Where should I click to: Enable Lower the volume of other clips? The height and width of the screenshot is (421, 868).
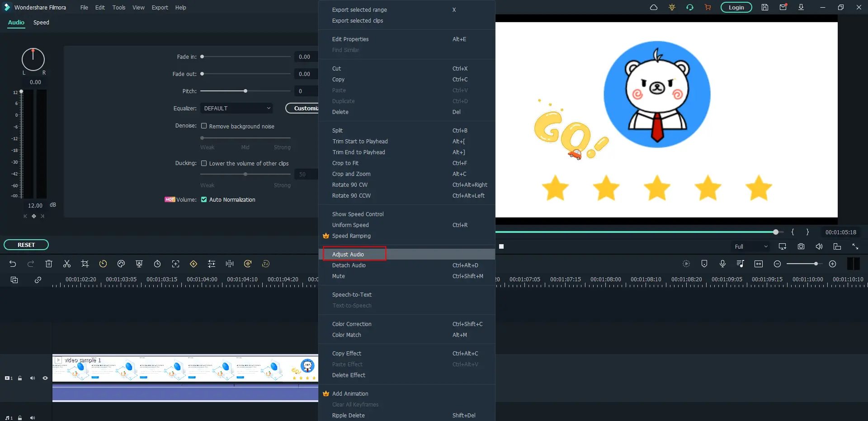coord(204,163)
